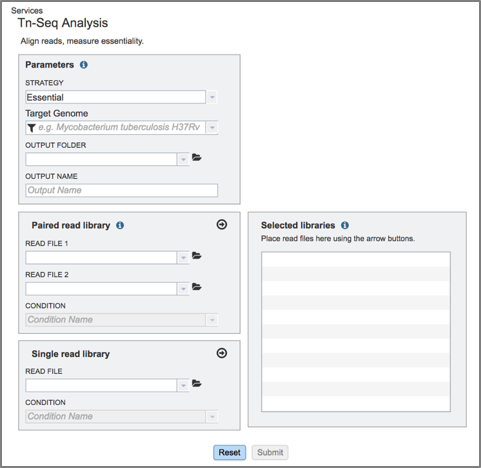Expand the Output Folder dropdown arrow

183,159
